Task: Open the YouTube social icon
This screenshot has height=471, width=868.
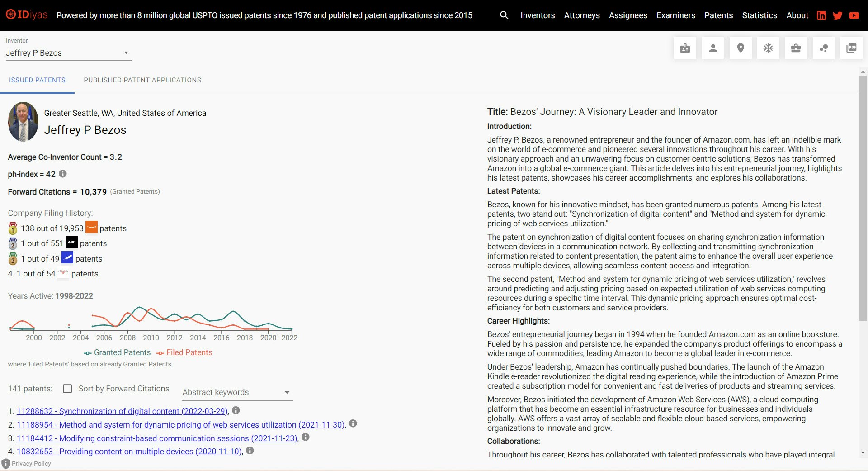Action: 854,15
